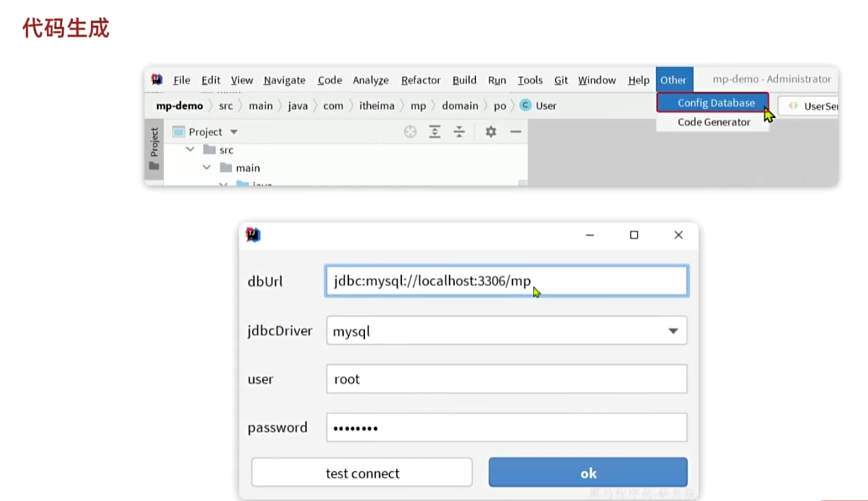Click folder icon below Project sidebar tab
This screenshot has height=501, width=868.
[x=154, y=166]
